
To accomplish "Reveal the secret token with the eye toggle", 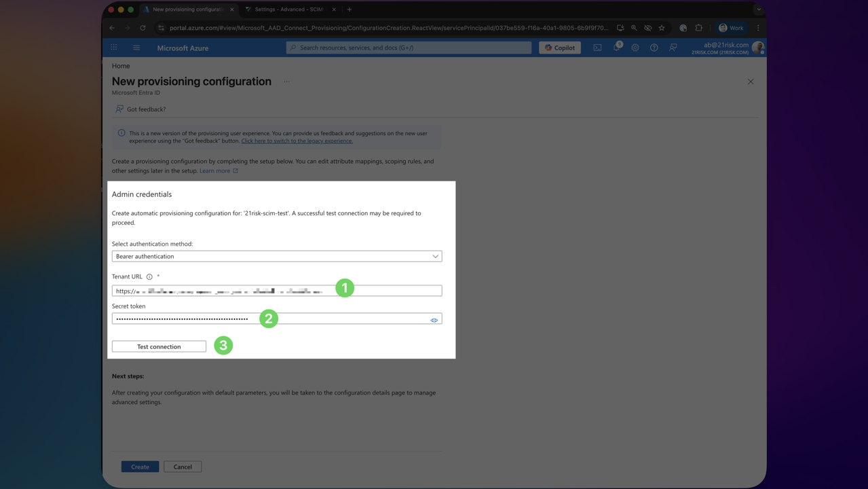I will pyautogui.click(x=434, y=320).
